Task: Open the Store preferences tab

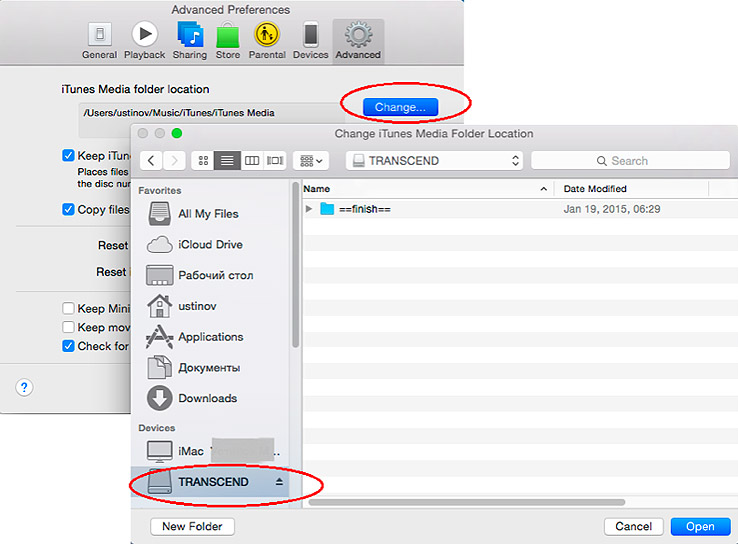Action: point(228,41)
